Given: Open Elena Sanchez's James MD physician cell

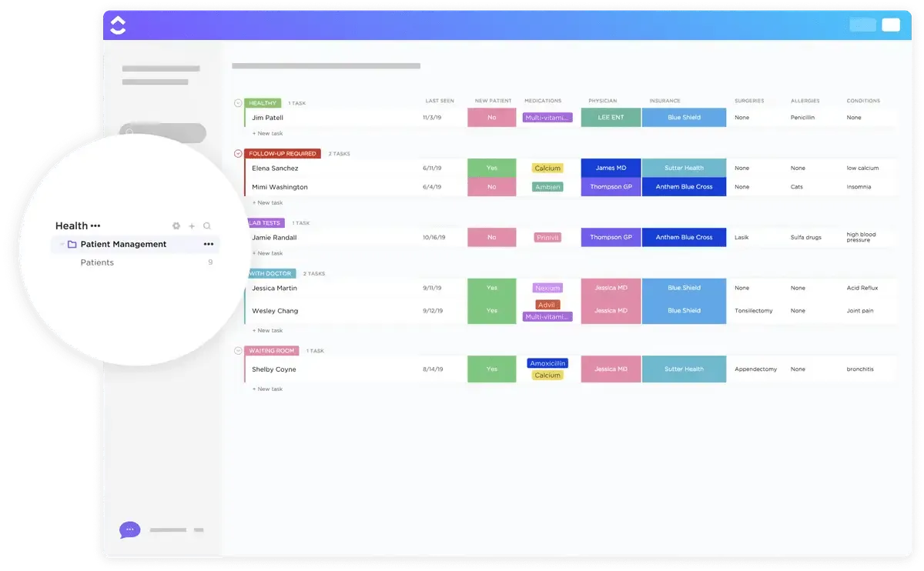Looking at the screenshot, I should point(611,169).
